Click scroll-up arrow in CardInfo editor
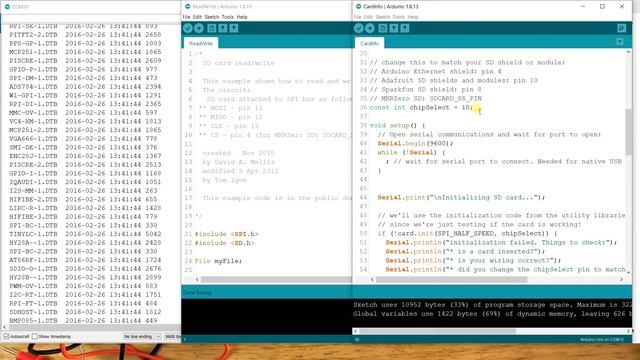The height and width of the screenshot is (360, 640). pyautogui.click(x=628, y=52)
